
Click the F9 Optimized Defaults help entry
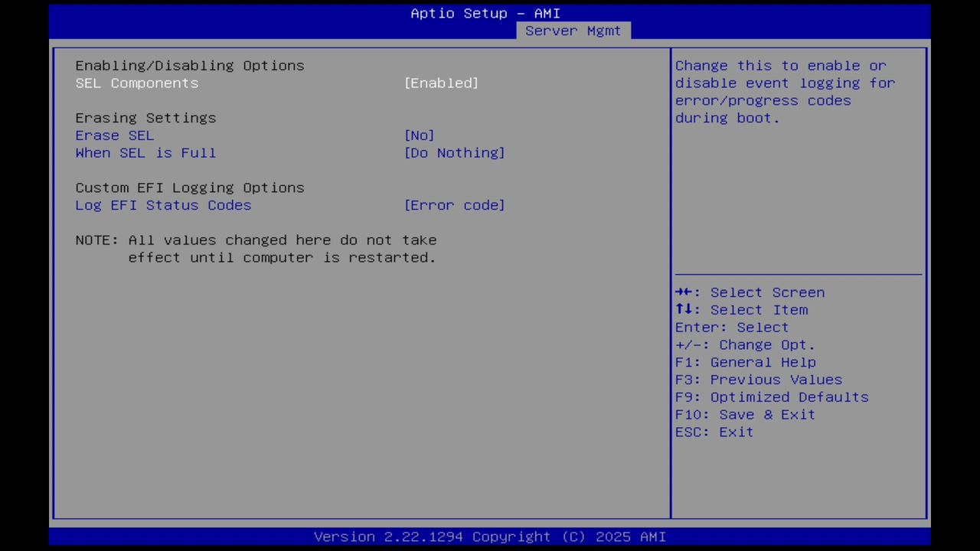tap(771, 396)
